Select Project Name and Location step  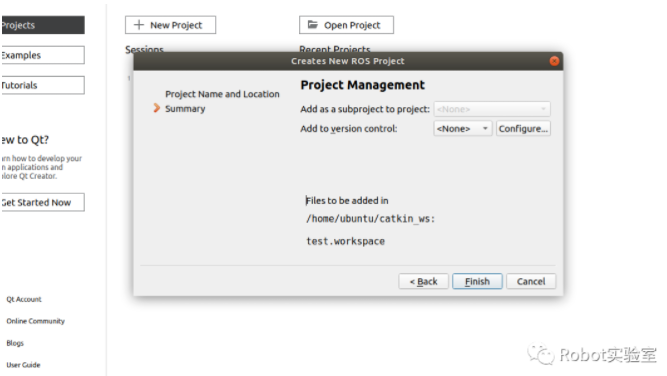coord(222,94)
